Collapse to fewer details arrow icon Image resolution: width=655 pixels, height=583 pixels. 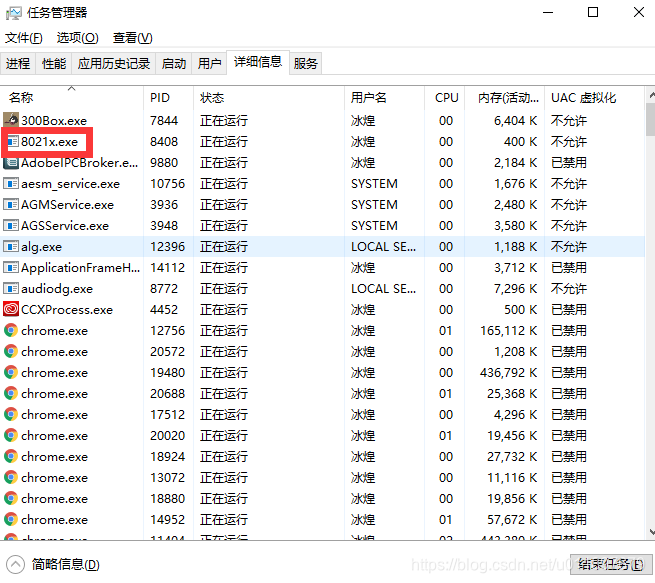15,565
